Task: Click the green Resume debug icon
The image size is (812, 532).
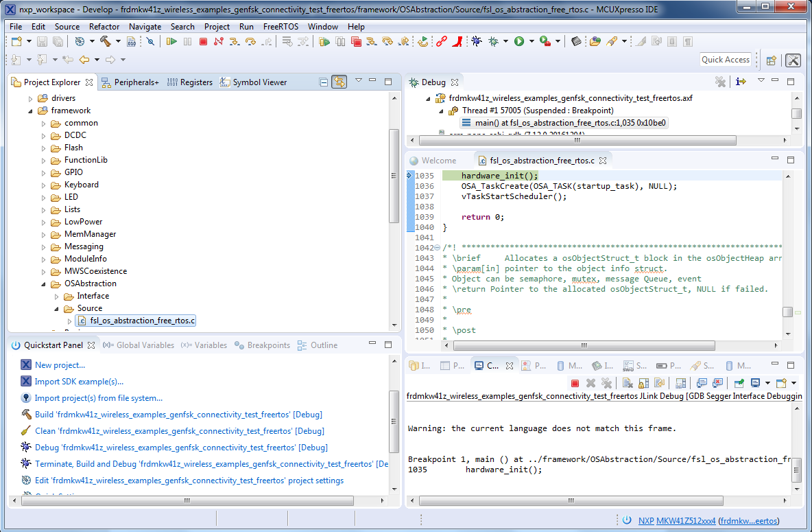Action: 171,42
